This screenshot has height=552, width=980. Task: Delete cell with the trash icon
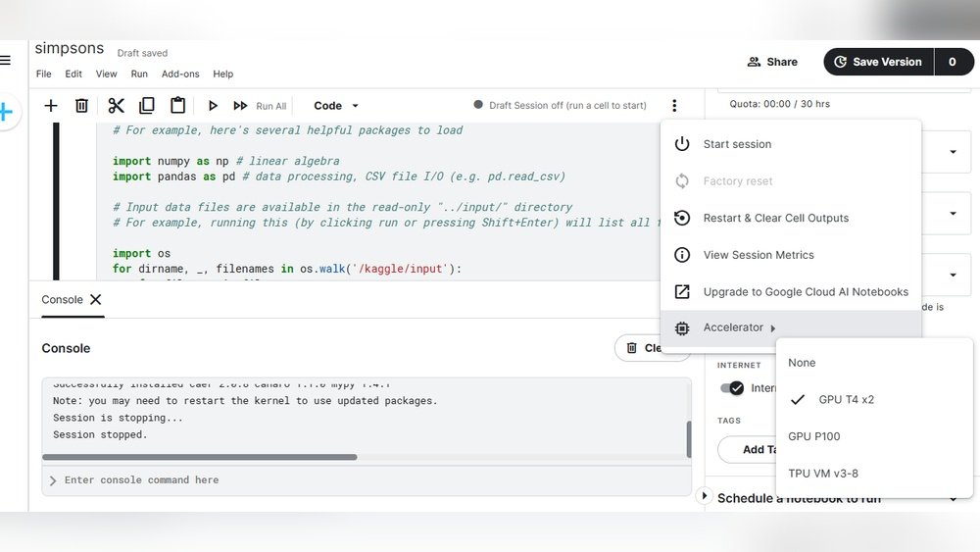82,106
